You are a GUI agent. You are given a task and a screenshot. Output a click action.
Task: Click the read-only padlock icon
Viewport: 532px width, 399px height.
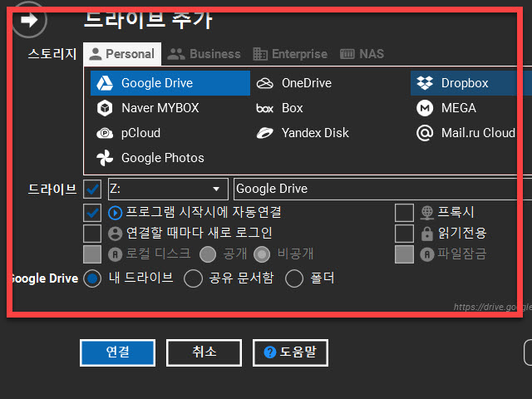pyautogui.click(x=427, y=234)
